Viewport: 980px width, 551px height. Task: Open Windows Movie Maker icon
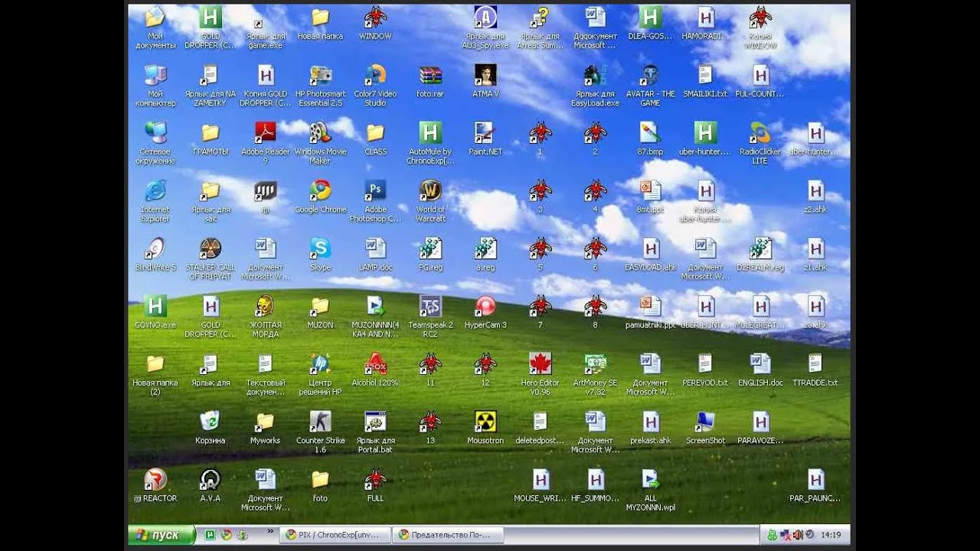(320, 143)
